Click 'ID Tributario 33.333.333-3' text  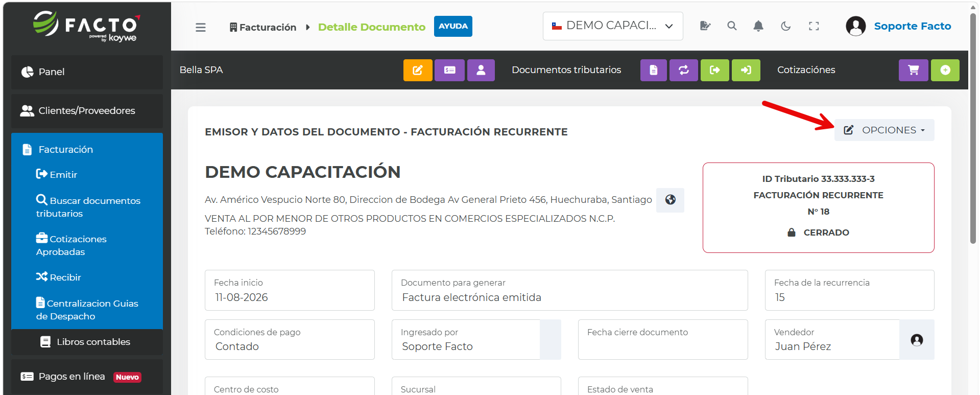click(818, 179)
